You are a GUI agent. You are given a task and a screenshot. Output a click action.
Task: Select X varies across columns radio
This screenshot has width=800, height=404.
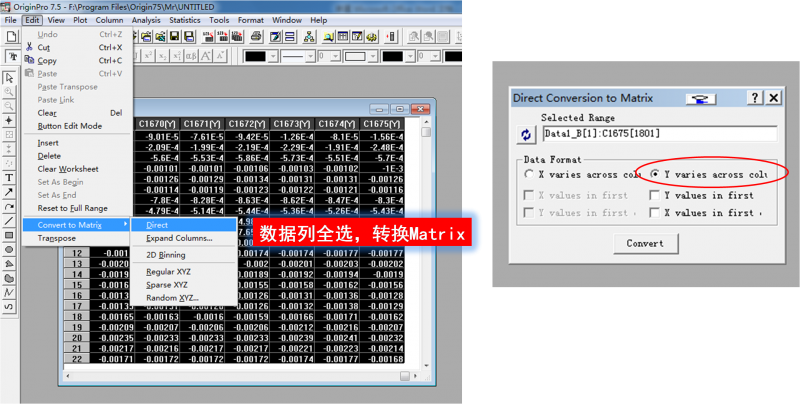[x=529, y=174]
